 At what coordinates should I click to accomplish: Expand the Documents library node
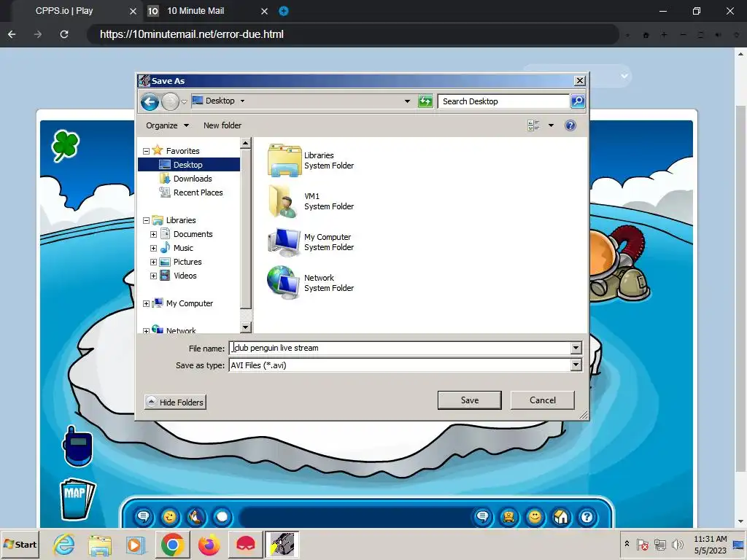(153, 234)
